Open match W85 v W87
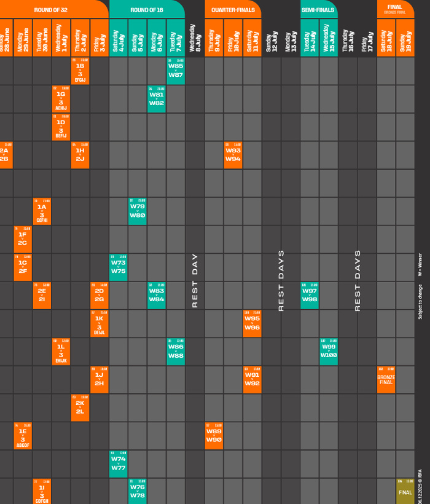 pyautogui.click(x=175, y=71)
